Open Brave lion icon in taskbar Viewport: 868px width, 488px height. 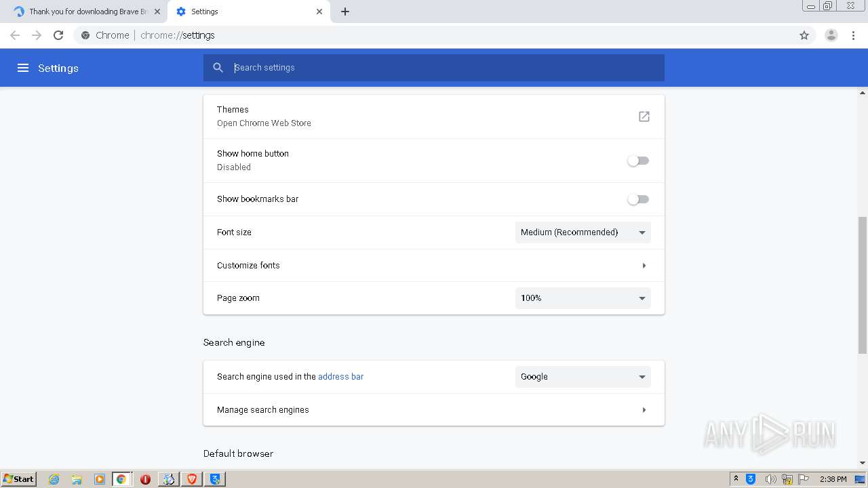coord(192,479)
